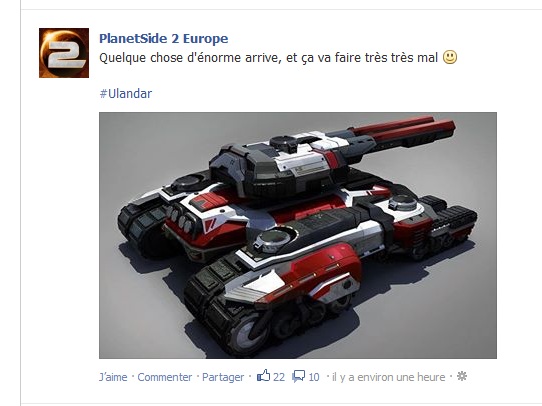The image size is (542, 406).
Task: Click the round hatch on the tank turret
Action: (283, 142)
